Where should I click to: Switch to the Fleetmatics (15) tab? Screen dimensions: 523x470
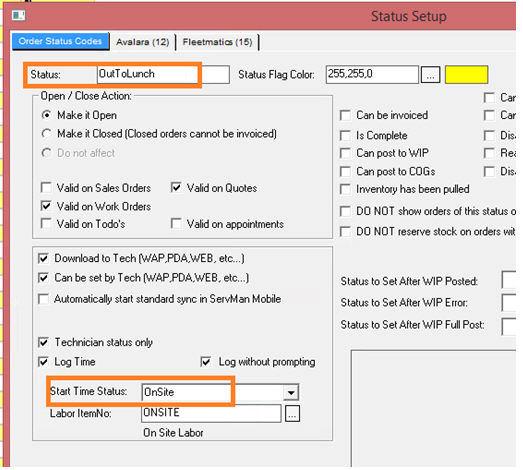pyautogui.click(x=217, y=42)
